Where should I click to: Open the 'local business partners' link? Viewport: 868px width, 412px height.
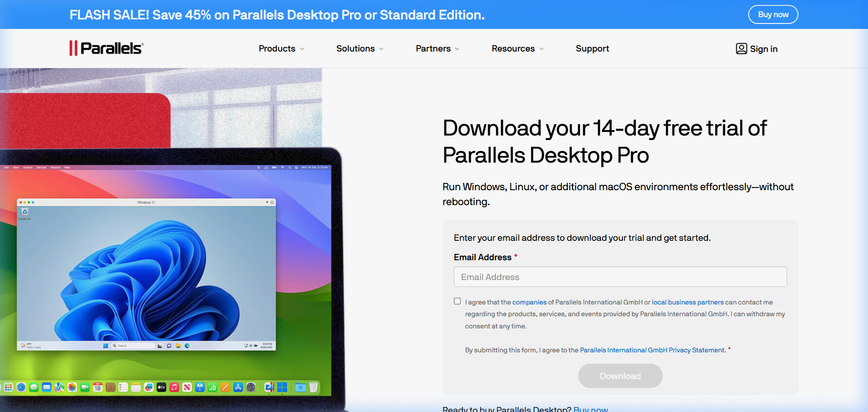point(688,302)
